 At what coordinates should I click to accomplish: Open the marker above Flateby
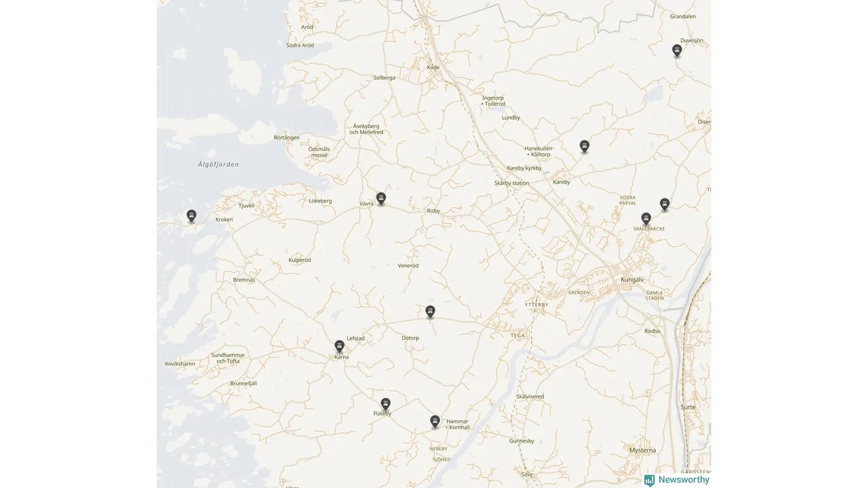385,404
